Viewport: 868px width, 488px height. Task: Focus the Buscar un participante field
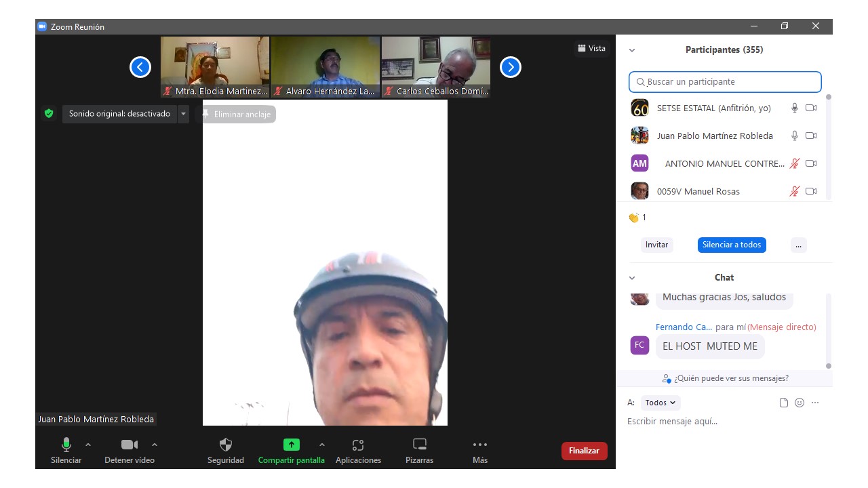(x=725, y=82)
